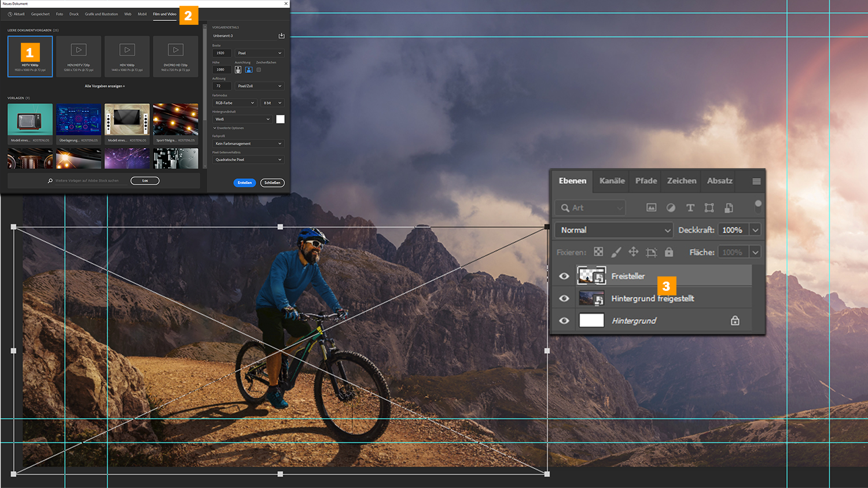Lock layer position with move icon

[x=633, y=252]
